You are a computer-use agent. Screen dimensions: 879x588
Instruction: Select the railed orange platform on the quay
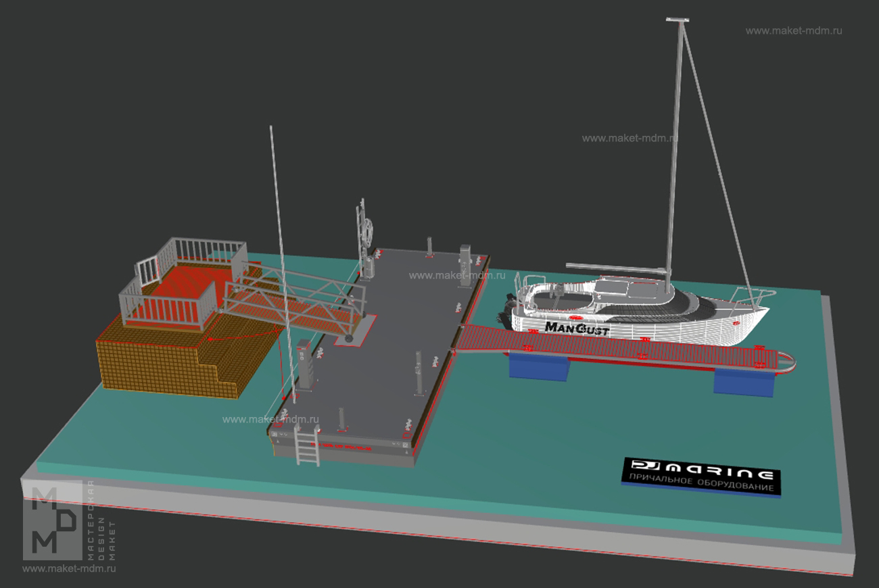click(x=183, y=284)
